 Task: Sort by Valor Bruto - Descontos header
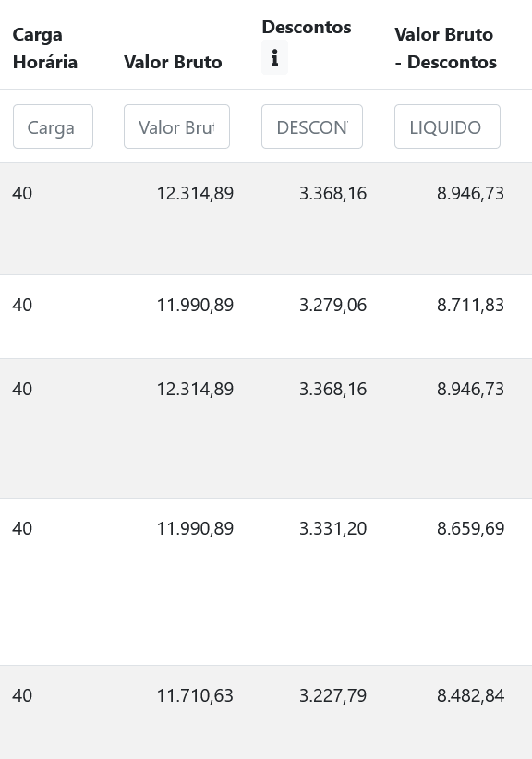tap(446, 47)
